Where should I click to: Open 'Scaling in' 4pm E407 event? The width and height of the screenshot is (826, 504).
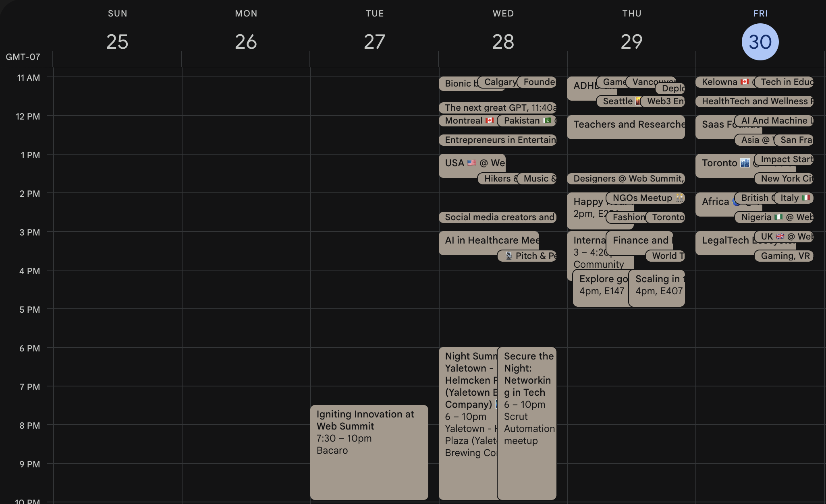pos(657,288)
